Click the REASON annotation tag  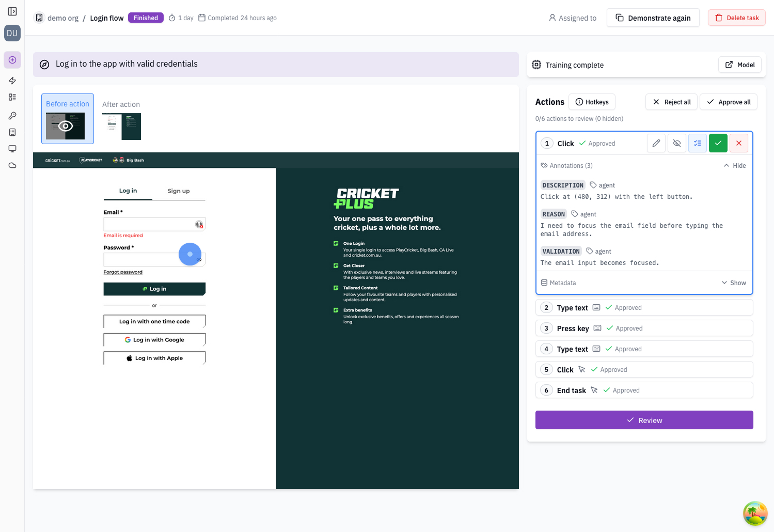[554, 214]
